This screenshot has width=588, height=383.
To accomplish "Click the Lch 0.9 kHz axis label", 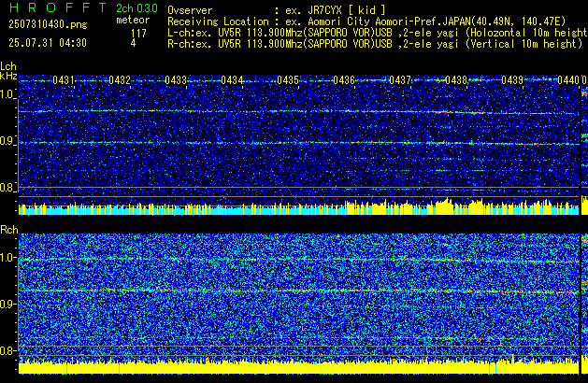I will pos(8,141).
